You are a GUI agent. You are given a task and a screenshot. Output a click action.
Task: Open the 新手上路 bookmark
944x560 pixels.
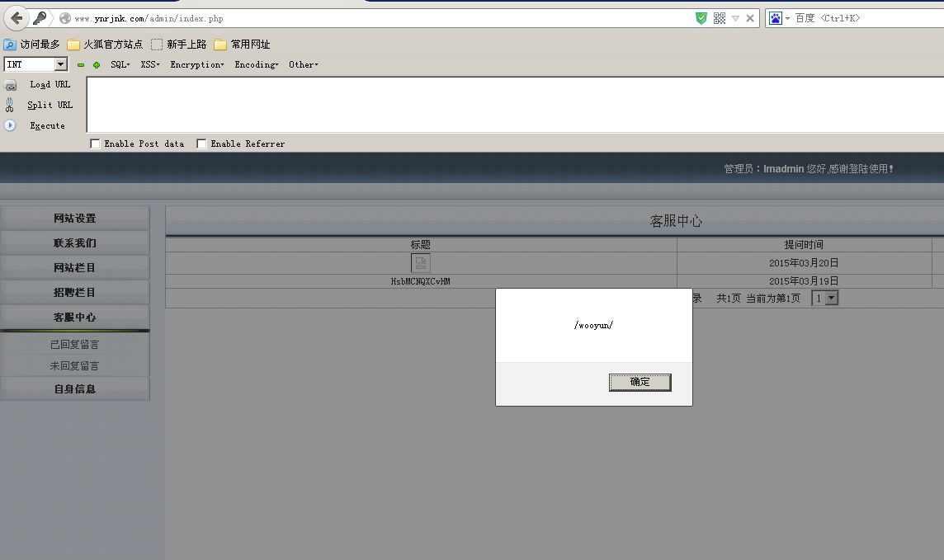coord(179,45)
